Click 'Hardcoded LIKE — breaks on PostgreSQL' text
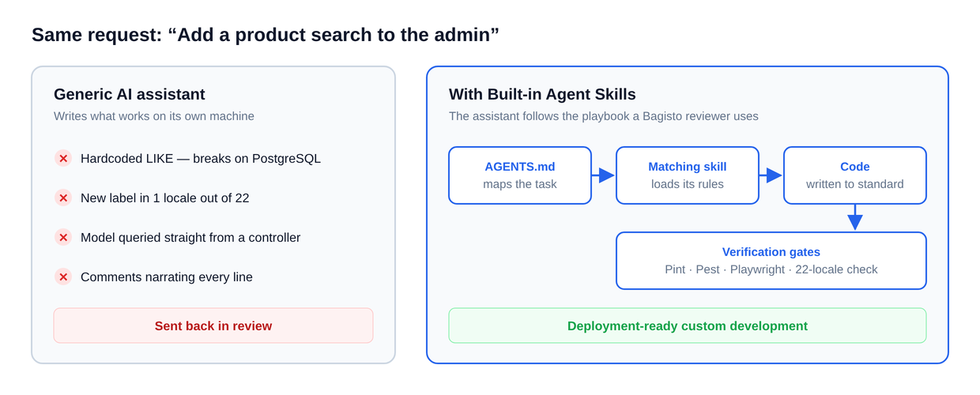The image size is (980, 395). point(201,158)
